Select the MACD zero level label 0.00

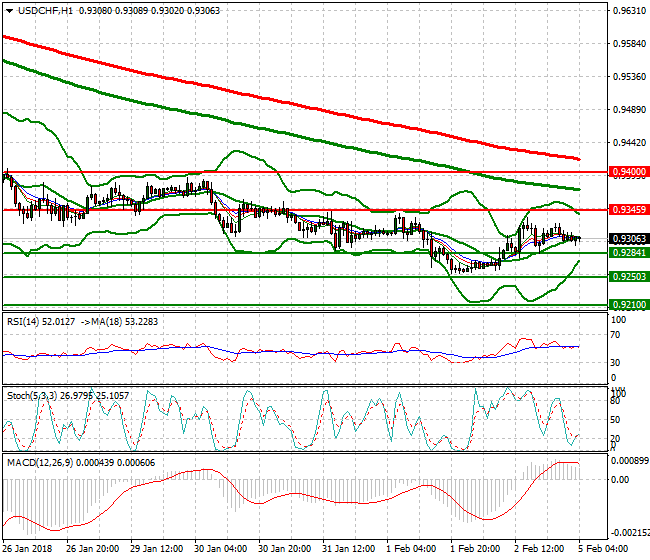click(x=620, y=480)
